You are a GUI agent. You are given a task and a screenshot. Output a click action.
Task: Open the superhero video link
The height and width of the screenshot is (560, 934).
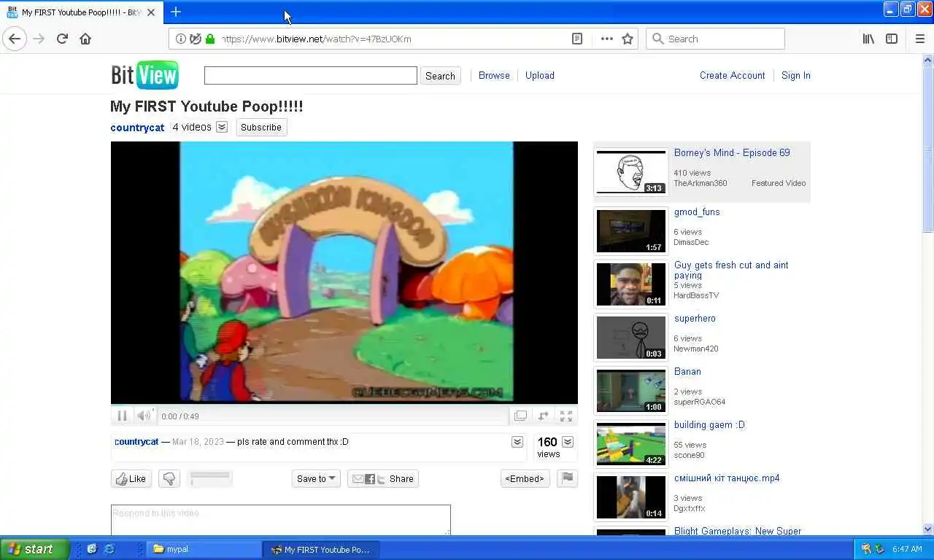point(695,319)
